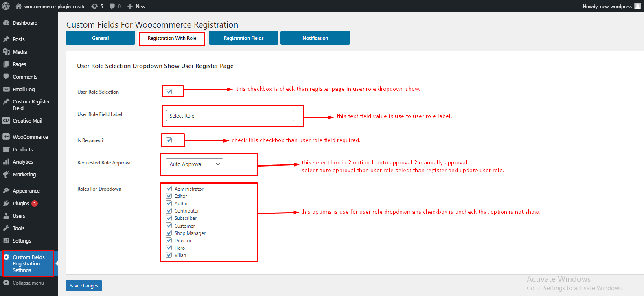644x296 pixels.
Task: Click the Email Log sidebar label
Action: 24,89
